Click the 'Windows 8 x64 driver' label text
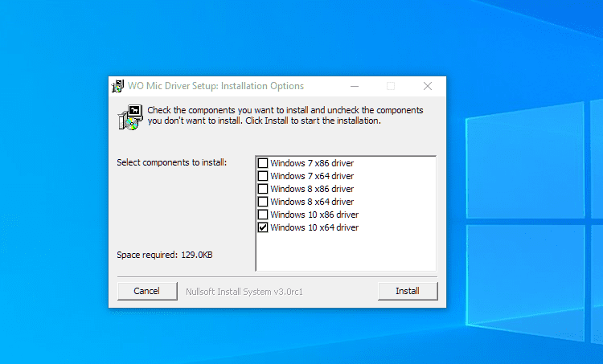The image size is (603, 364). (x=312, y=202)
